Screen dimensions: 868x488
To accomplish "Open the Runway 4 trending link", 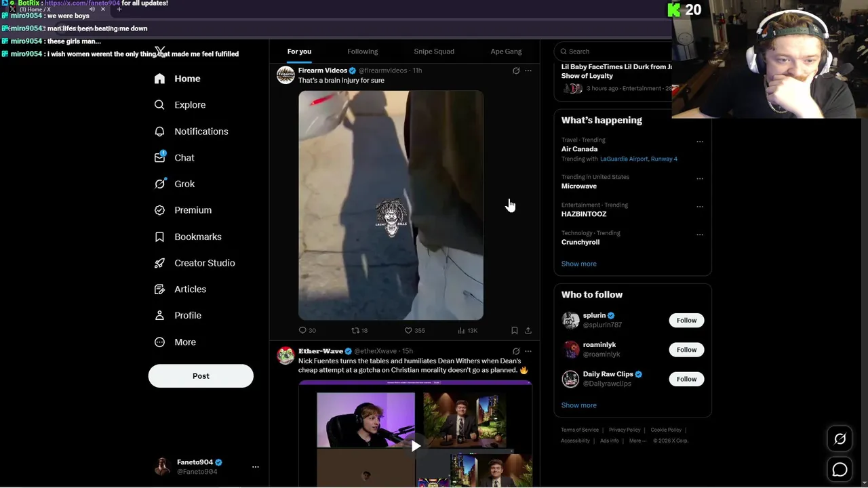I will (664, 159).
